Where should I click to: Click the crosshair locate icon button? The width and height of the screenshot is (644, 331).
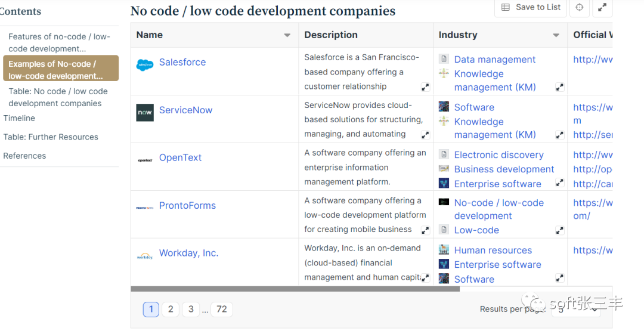point(580,8)
